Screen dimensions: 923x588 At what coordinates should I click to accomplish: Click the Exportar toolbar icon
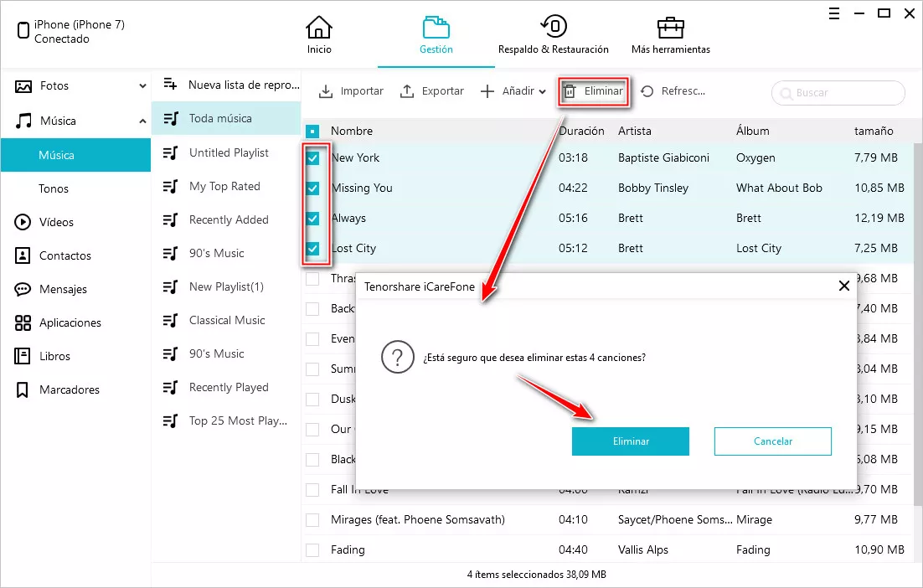click(x=407, y=91)
